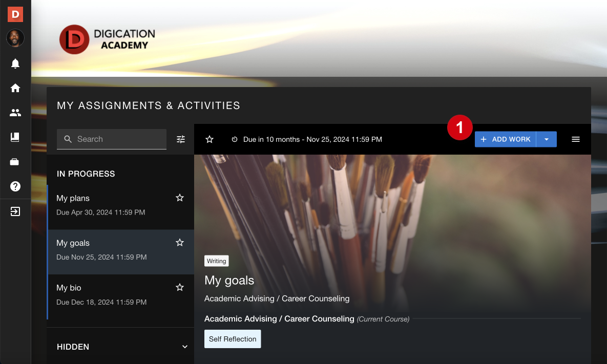Open the book icon in sidebar

[x=15, y=137]
